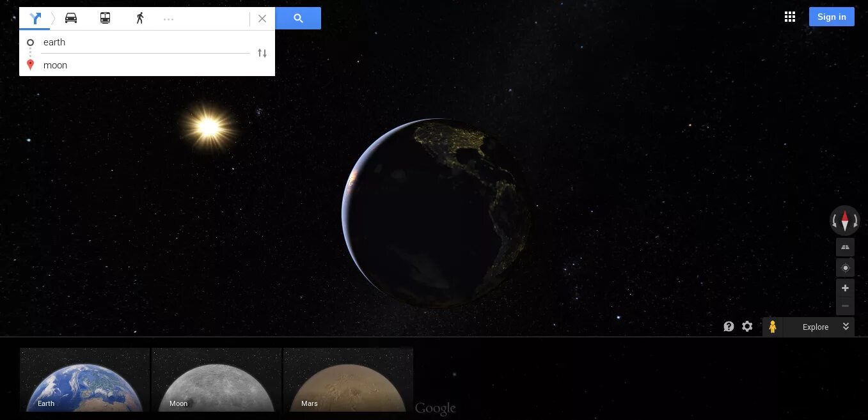Open the Google apps grid

click(x=789, y=17)
